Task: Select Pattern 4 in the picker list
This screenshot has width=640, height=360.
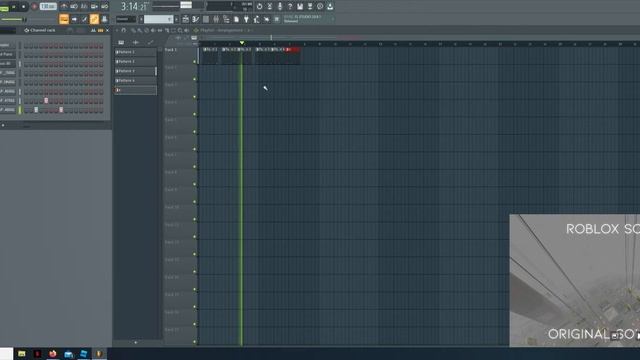Action: (x=136, y=81)
